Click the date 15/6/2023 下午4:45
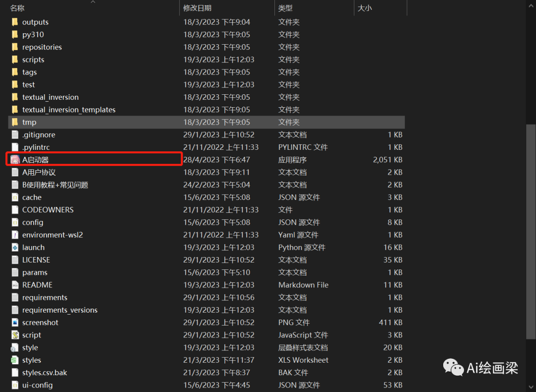The image size is (536, 392). click(217, 385)
